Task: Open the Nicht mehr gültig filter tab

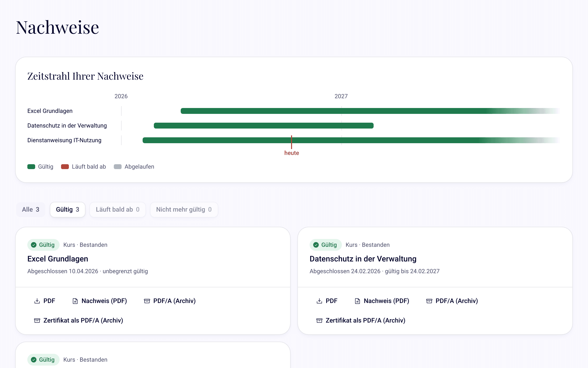Action: 184,209
